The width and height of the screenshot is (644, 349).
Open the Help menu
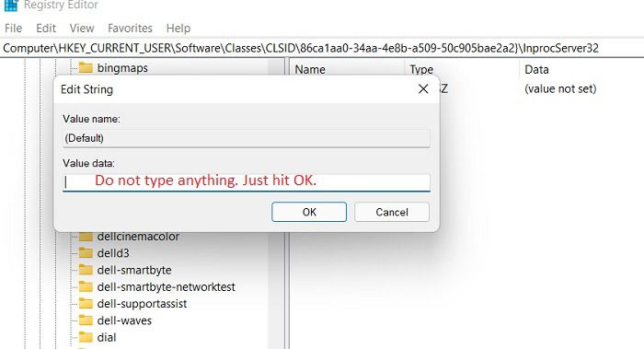click(x=178, y=28)
